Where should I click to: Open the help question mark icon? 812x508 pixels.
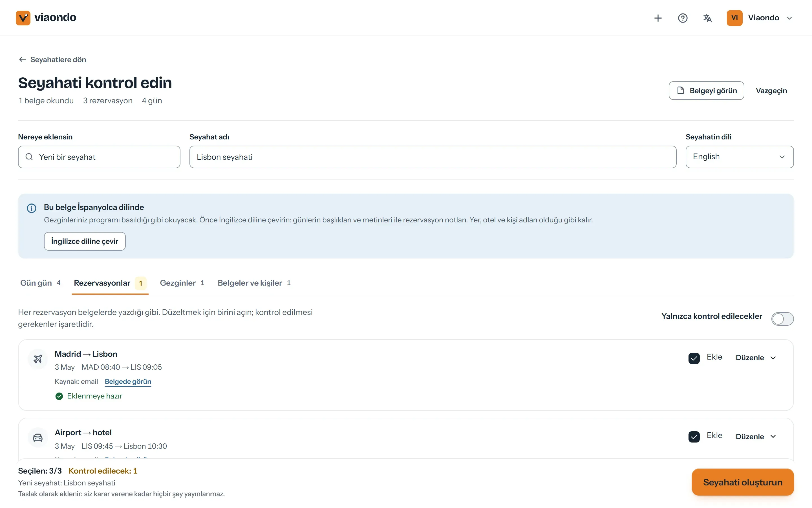coord(683,18)
